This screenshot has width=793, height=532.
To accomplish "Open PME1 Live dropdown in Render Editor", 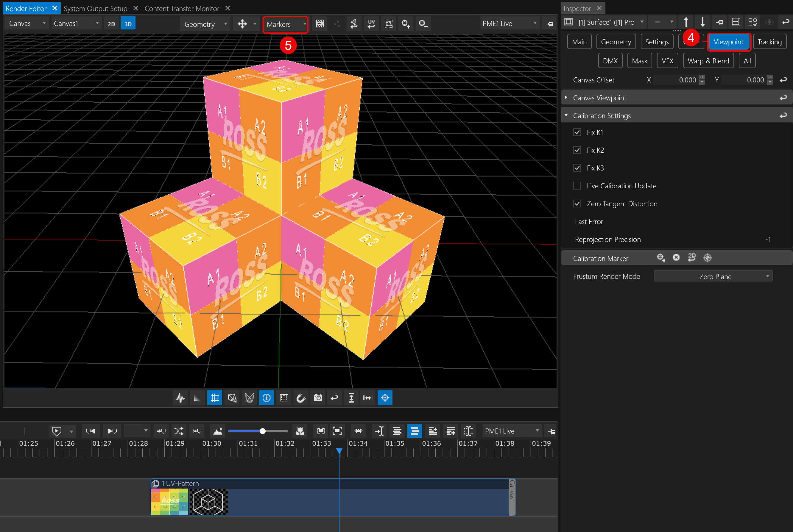I will 509,24.
